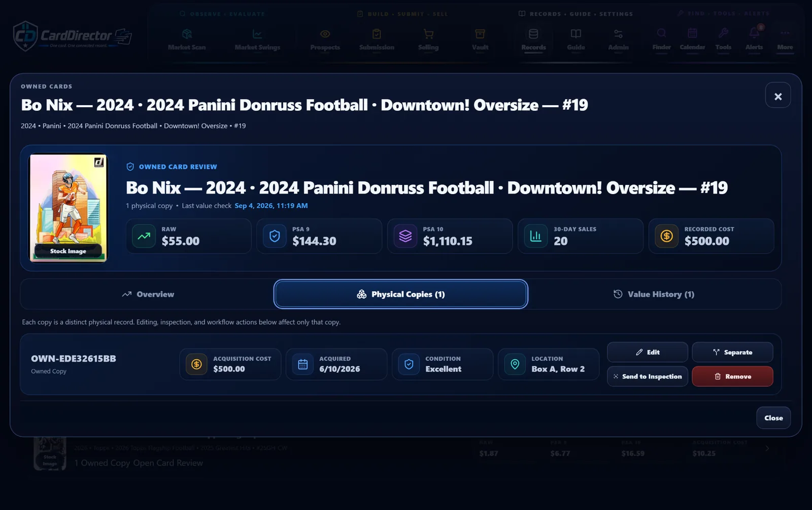Send the copy to Inspection
The width and height of the screenshot is (812, 510).
(x=648, y=376)
